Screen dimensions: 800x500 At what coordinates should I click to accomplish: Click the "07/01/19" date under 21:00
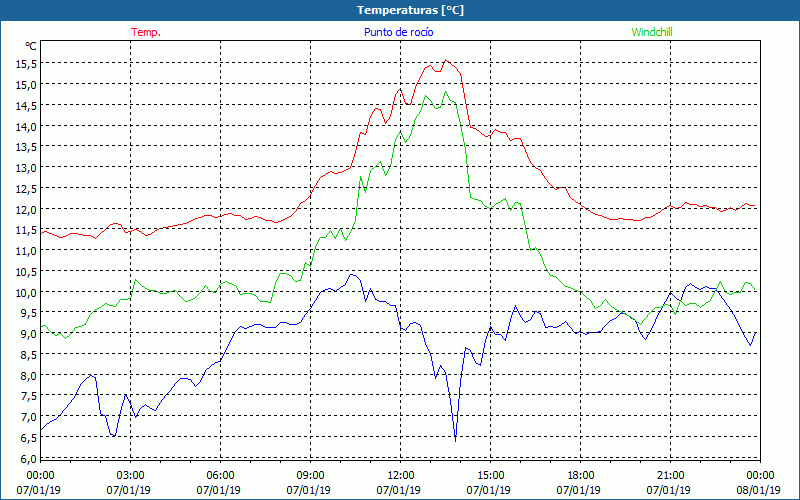tap(668, 490)
